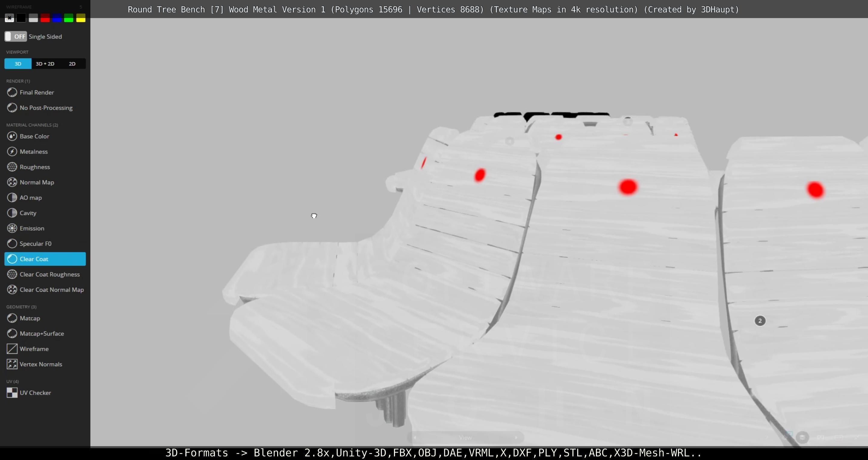868x460 pixels.
Task: Pick the green wireframe color swatch
Action: tap(69, 18)
